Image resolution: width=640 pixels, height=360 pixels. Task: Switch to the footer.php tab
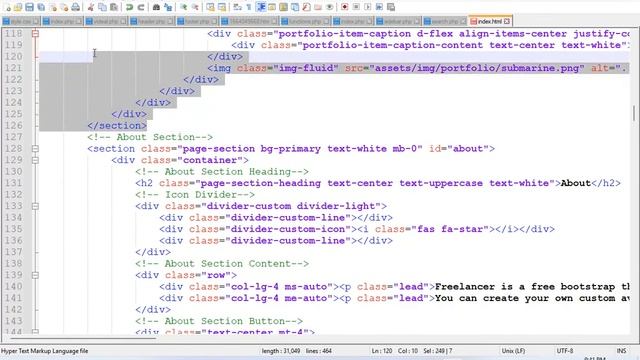(198, 21)
